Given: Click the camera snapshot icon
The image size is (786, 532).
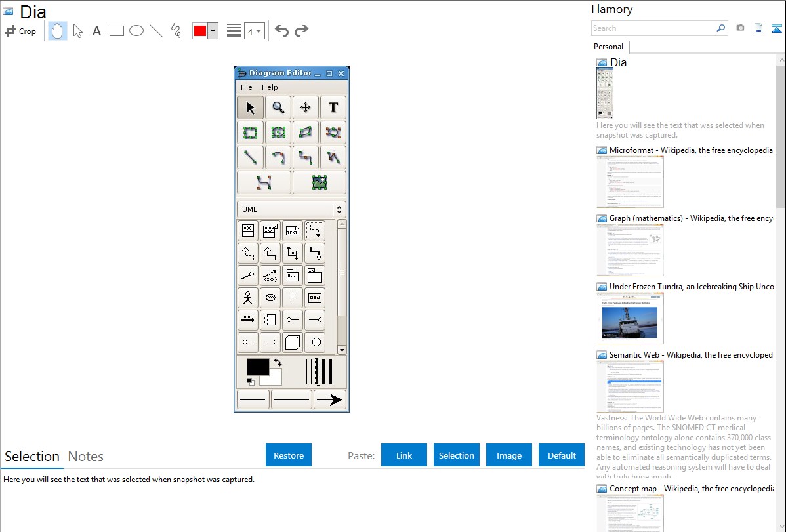Looking at the screenshot, I should coord(740,28).
